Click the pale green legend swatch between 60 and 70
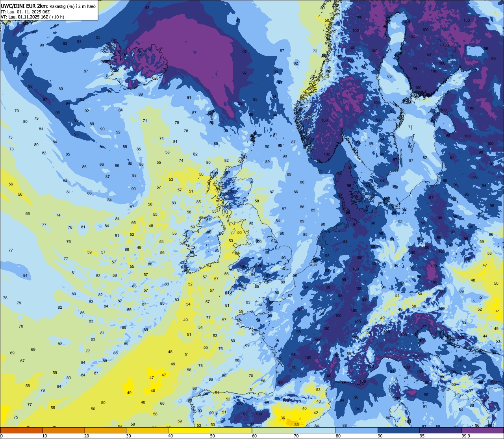504x439 pixels. tap(273, 430)
